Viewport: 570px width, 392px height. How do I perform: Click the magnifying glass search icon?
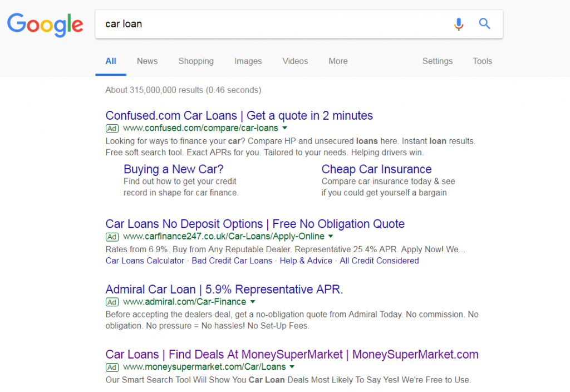point(485,23)
